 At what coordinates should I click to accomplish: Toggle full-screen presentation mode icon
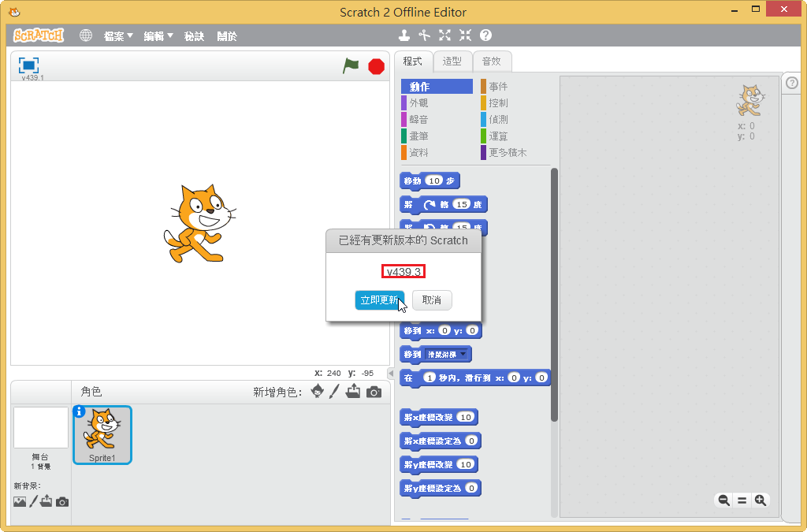pos(28,65)
